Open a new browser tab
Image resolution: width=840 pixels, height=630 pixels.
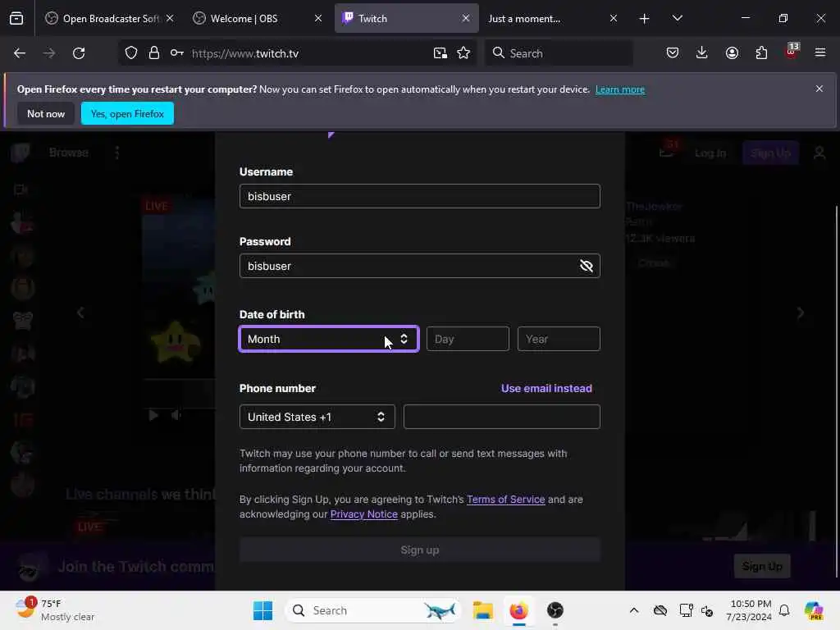pos(645,19)
